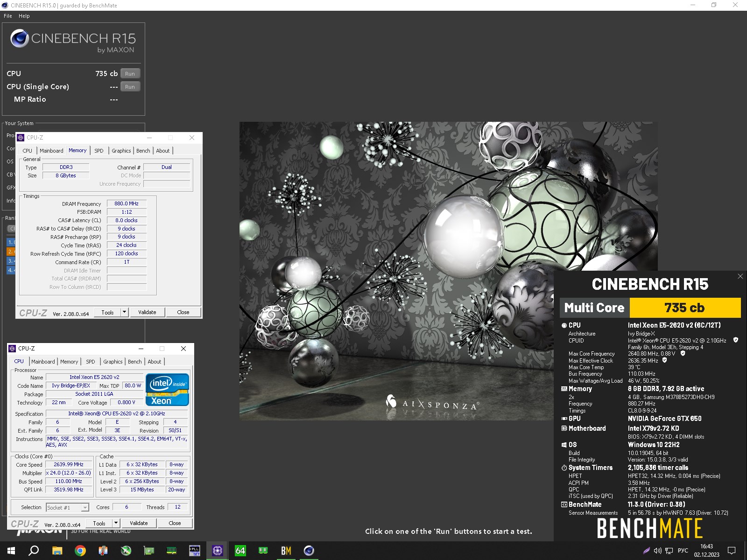Click the CPU chip icon in BenchMate panel

564,325
